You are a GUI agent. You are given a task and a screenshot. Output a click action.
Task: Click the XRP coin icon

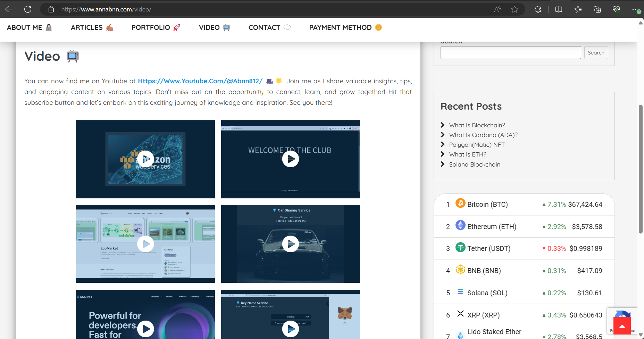[x=460, y=314]
